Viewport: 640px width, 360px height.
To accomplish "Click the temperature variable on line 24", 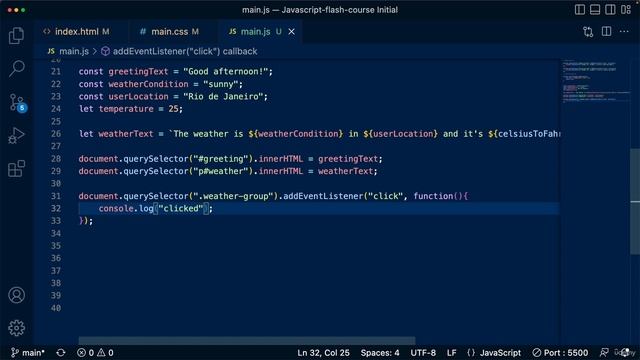I will pos(126,109).
